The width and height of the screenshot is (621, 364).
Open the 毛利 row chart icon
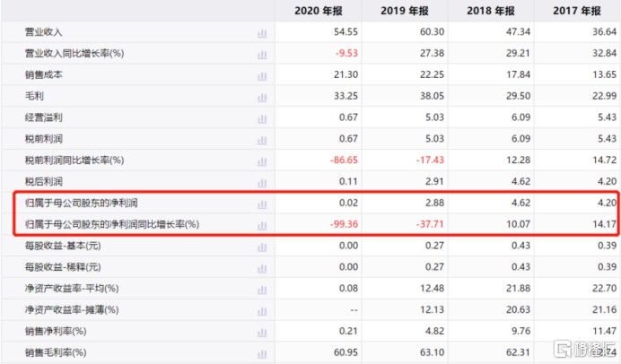(262, 96)
